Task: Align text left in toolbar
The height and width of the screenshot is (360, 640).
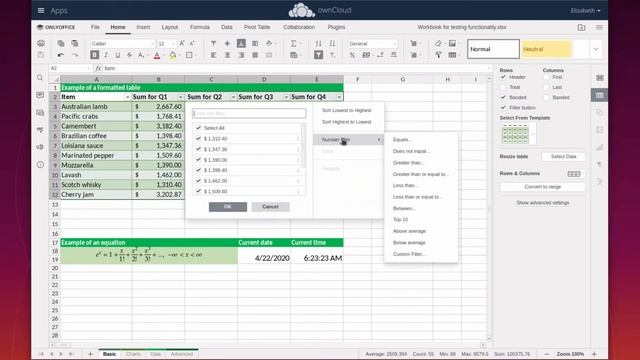Action: (213, 55)
